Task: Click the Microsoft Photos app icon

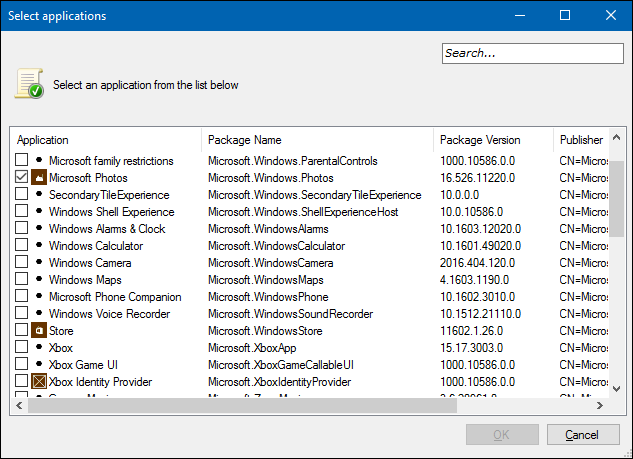Action: [x=39, y=178]
